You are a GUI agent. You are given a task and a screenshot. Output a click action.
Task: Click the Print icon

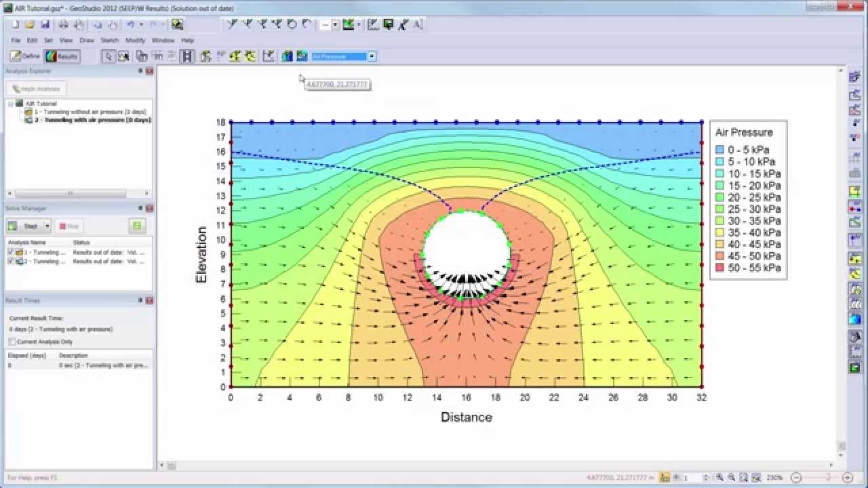63,24
